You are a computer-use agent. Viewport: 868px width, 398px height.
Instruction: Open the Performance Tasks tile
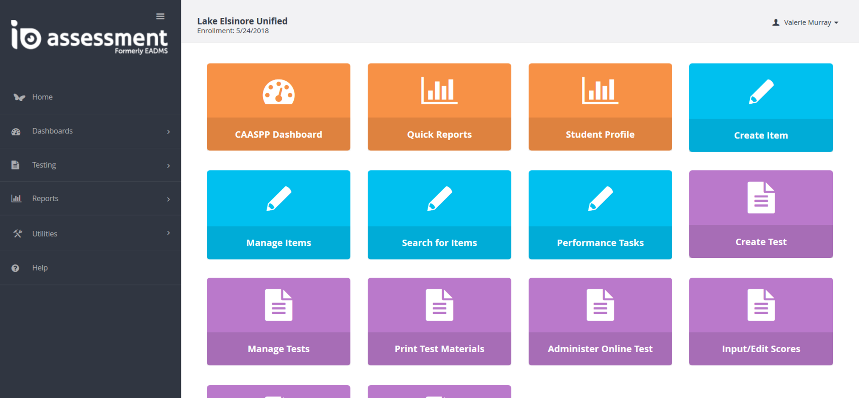600,215
